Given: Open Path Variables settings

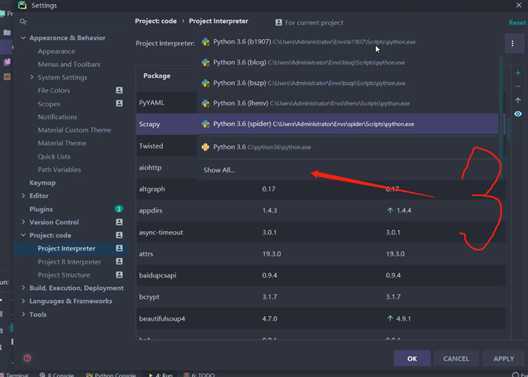Looking at the screenshot, I should (x=59, y=170).
